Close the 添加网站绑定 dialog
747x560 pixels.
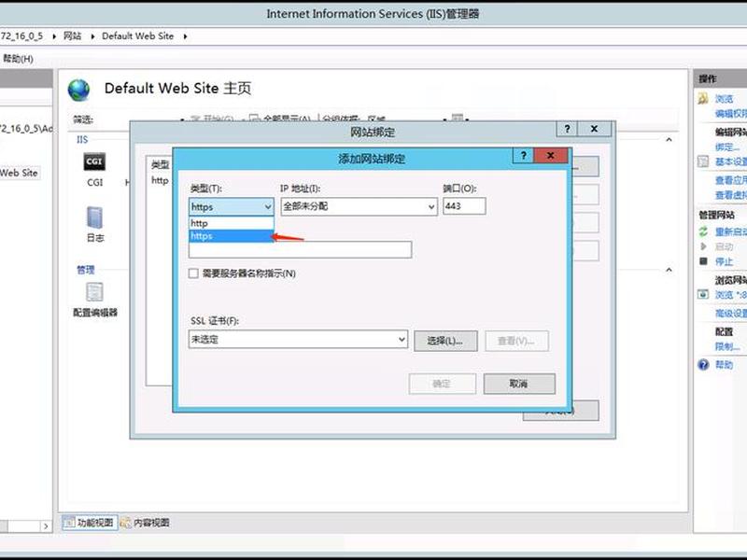pyautogui.click(x=551, y=155)
